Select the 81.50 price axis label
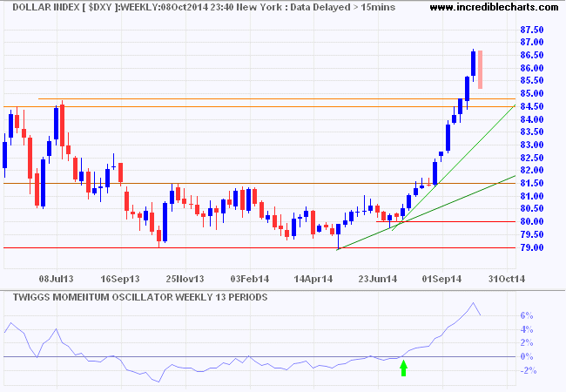Screen dimensions: 566x392 coord(532,183)
